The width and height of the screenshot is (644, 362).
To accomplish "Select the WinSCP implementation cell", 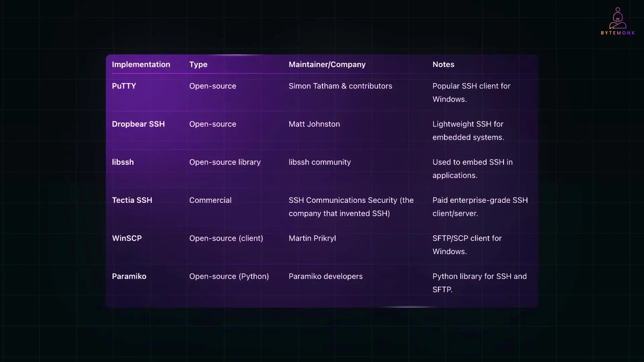I will coord(127,238).
